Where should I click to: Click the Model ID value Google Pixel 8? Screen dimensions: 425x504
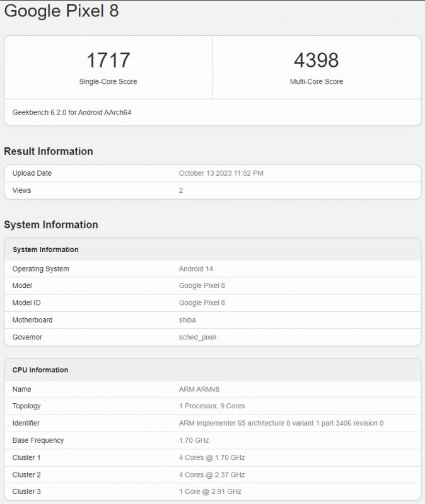click(202, 303)
